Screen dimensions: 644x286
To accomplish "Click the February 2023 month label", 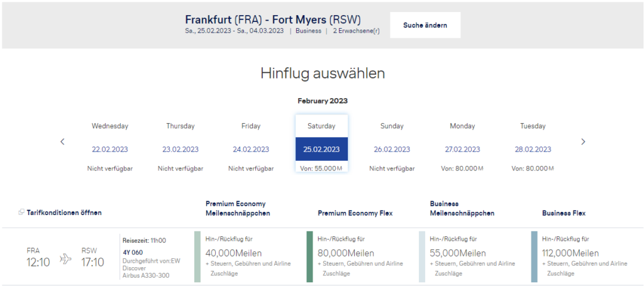I will (x=323, y=101).
